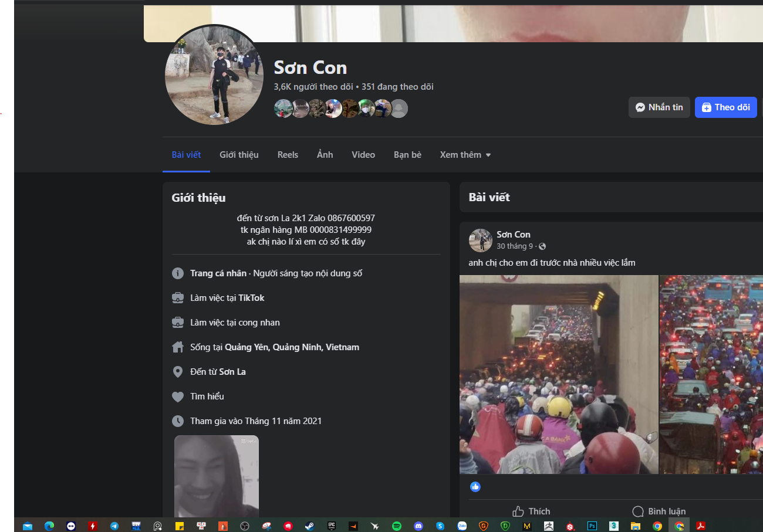
Task: Open Steam from the taskbar
Action: tap(309, 526)
